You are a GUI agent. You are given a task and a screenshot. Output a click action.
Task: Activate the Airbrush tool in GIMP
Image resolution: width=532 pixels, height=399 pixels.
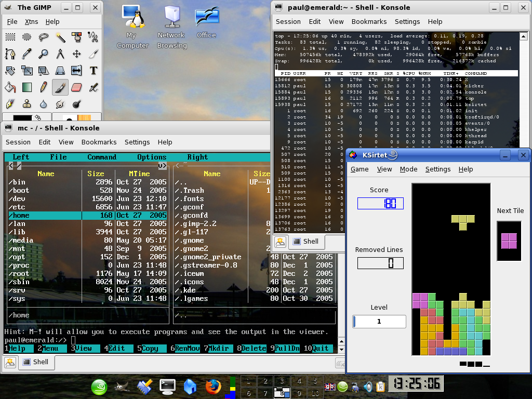tap(94, 87)
